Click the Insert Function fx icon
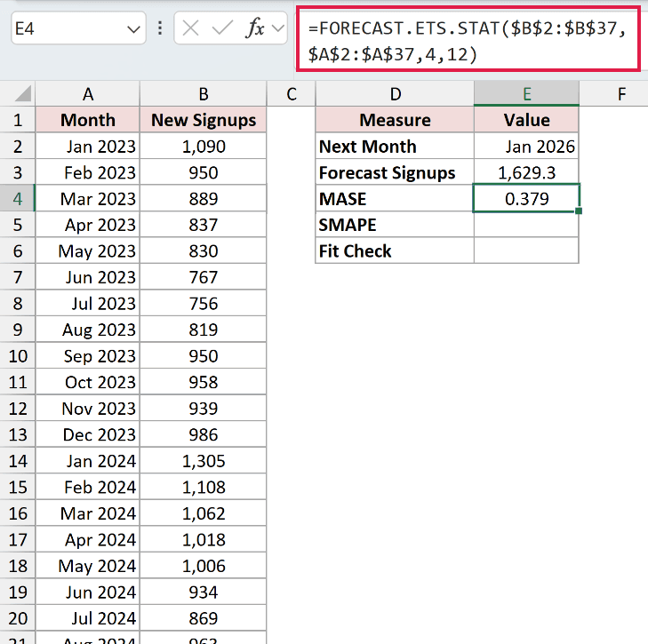The width and height of the screenshot is (648, 644). tap(255, 28)
